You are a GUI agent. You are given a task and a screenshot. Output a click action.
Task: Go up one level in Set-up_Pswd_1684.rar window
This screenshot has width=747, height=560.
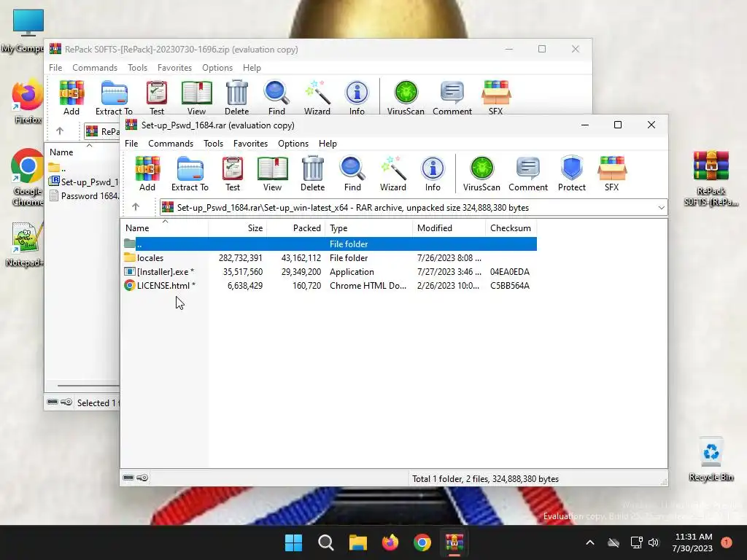[136, 207]
